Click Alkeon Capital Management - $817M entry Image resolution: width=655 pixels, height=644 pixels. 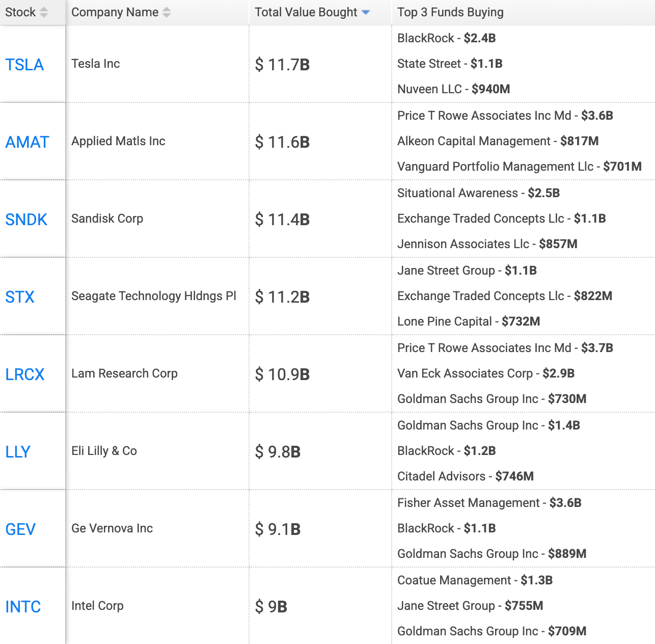click(498, 141)
